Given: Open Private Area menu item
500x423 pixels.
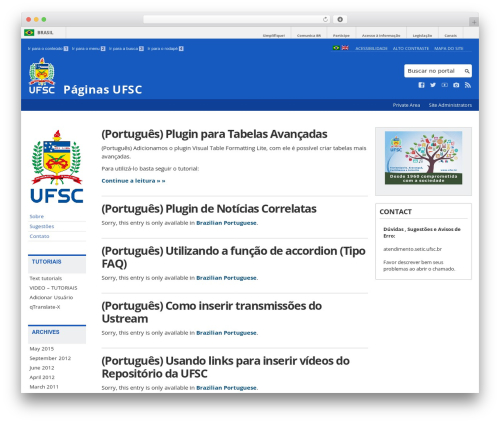Looking at the screenshot, I should pyautogui.click(x=406, y=105).
